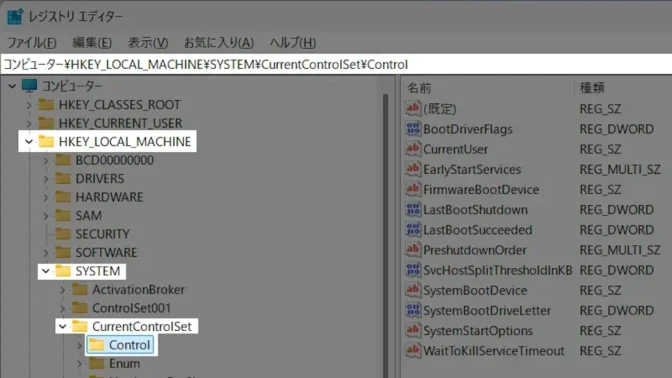Select the HARDWARE key

click(109, 197)
